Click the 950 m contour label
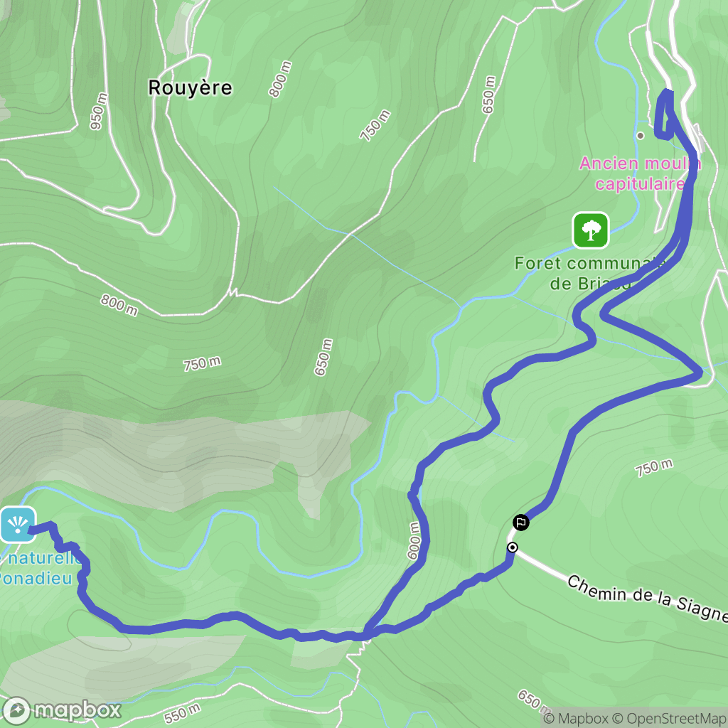This screenshot has width=728, height=728. coord(99,112)
